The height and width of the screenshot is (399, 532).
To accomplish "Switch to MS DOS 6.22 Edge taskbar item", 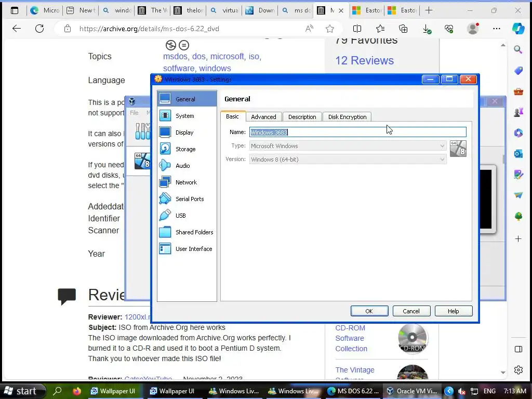I will tap(353, 391).
